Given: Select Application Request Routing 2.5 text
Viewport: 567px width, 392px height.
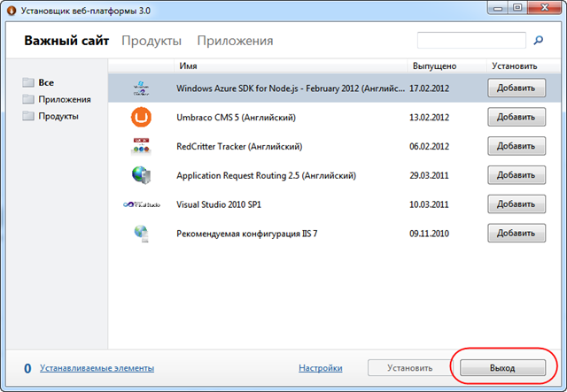Looking at the screenshot, I should [266, 175].
